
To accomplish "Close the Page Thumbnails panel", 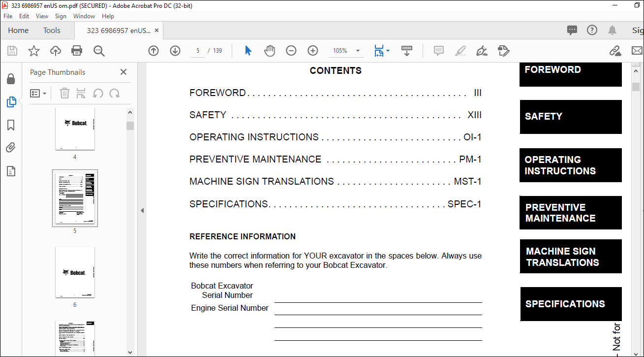I will click(x=123, y=72).
